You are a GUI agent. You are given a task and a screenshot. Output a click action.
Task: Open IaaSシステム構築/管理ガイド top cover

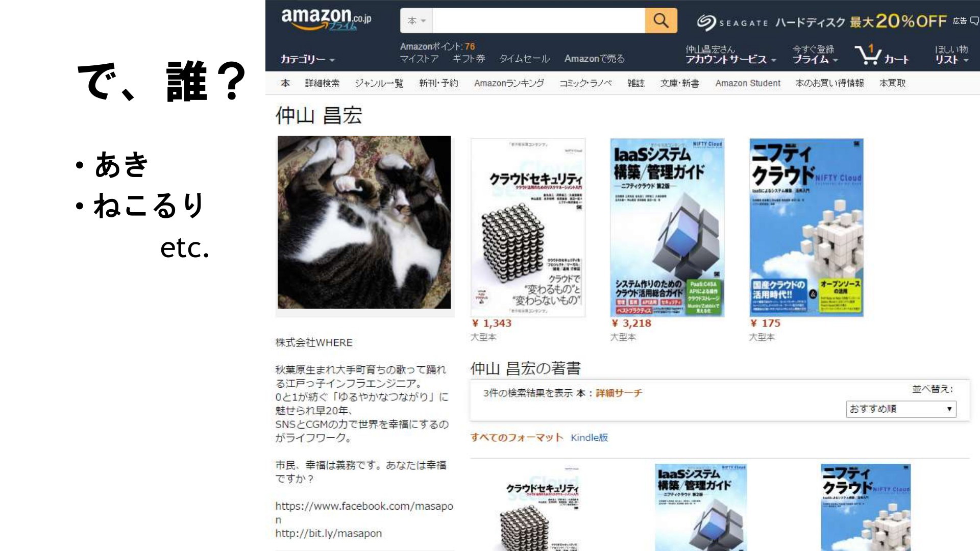667,228
